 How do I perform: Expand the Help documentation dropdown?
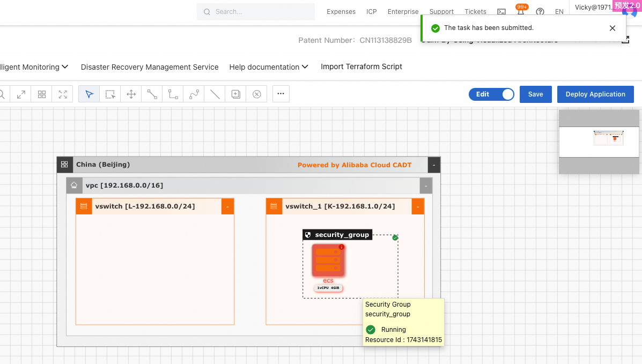pyautogui.click(x=269, y=67)
